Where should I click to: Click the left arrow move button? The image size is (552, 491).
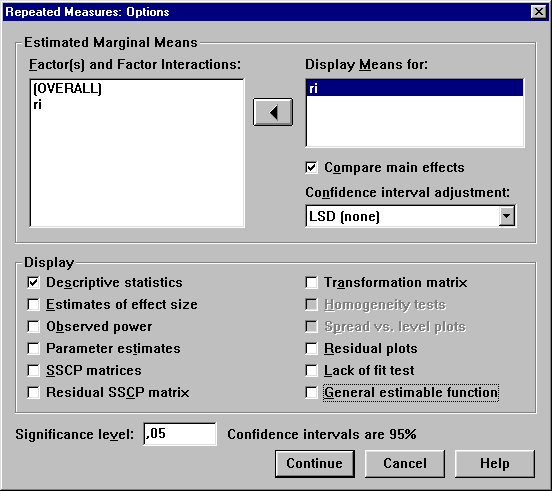point(273,112)
